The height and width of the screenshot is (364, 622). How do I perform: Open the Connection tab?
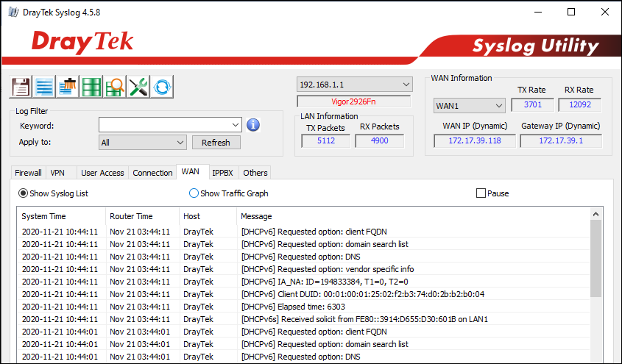click(x=152, y=173)
